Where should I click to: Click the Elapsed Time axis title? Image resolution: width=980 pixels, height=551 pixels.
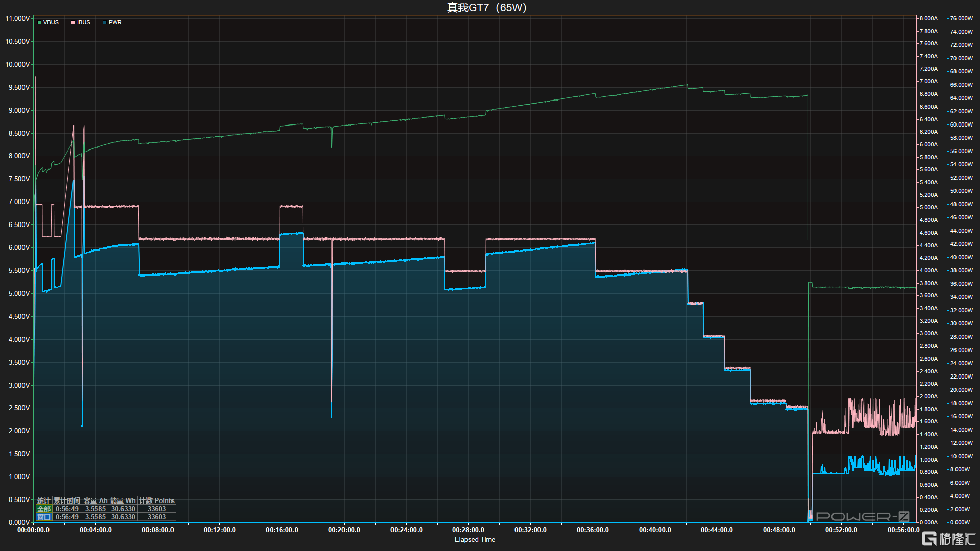click(475, 540)
